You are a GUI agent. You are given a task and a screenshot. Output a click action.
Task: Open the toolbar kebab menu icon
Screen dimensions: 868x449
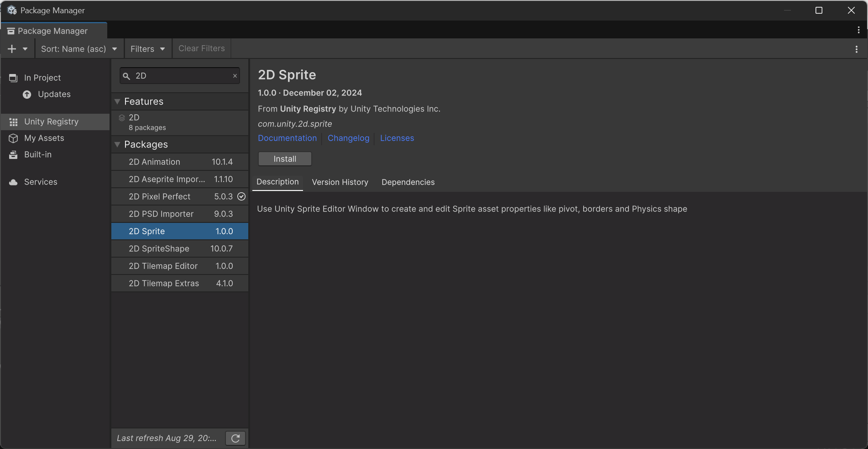point(856,49)
